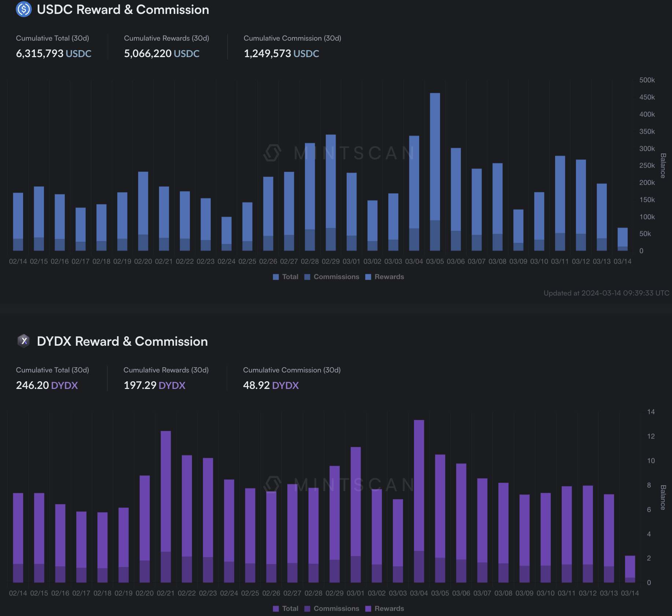Click the 03/05 bar in USDC chart

pyautogui.click(x=435, y=172)
